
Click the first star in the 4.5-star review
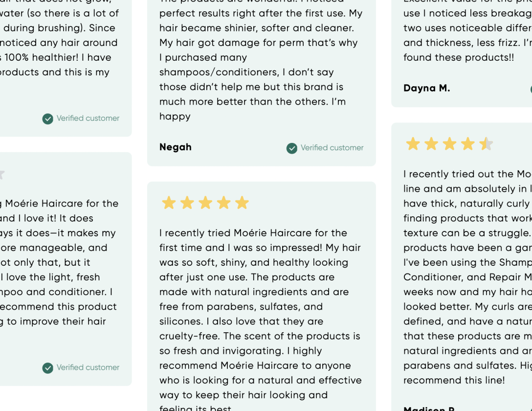coord(413,143)
